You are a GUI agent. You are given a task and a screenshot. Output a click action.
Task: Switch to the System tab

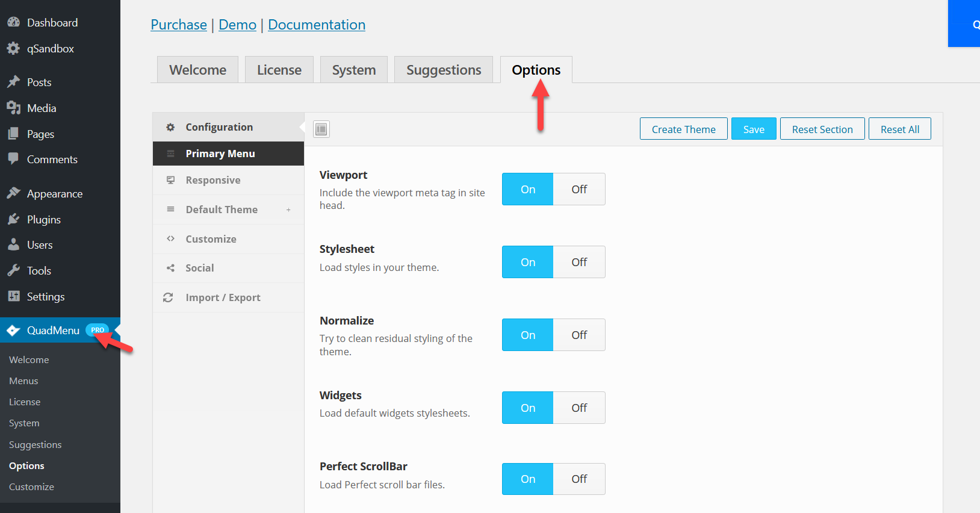point(354,70)
